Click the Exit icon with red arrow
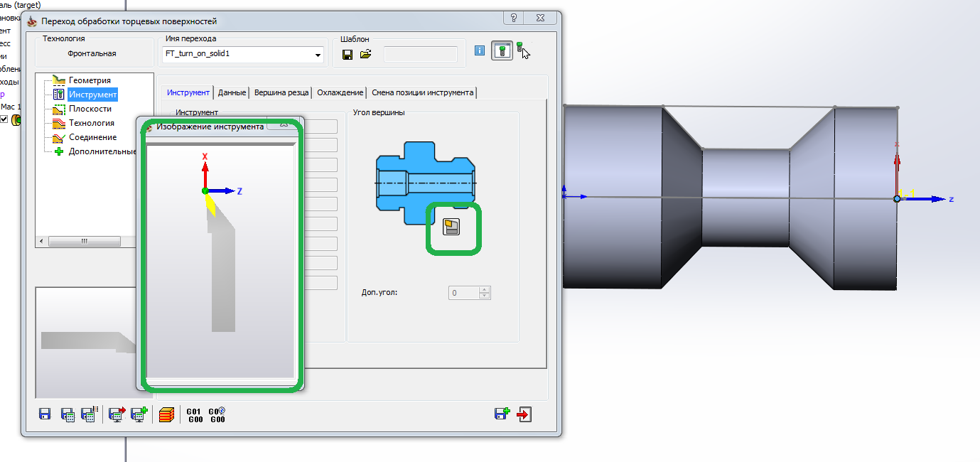The height and width of the screenshot is (462, 980). click(x=524, y=414)
